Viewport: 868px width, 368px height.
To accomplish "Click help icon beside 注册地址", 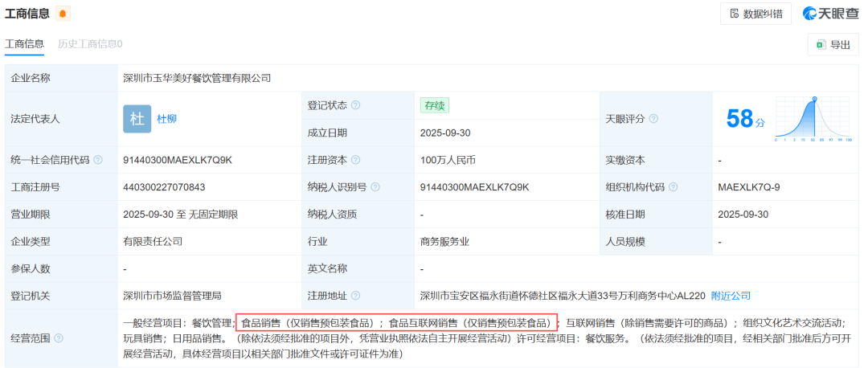I will point(355,296).
